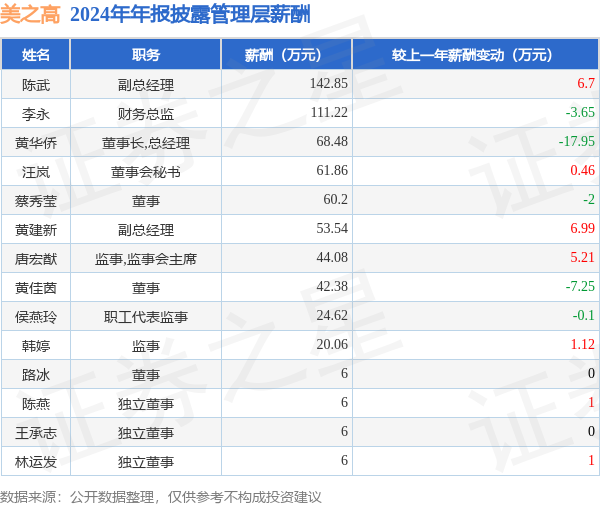Screen dimensions: 600x506
Task: Click the salary value 24.62
Action: tap(332, 315)
